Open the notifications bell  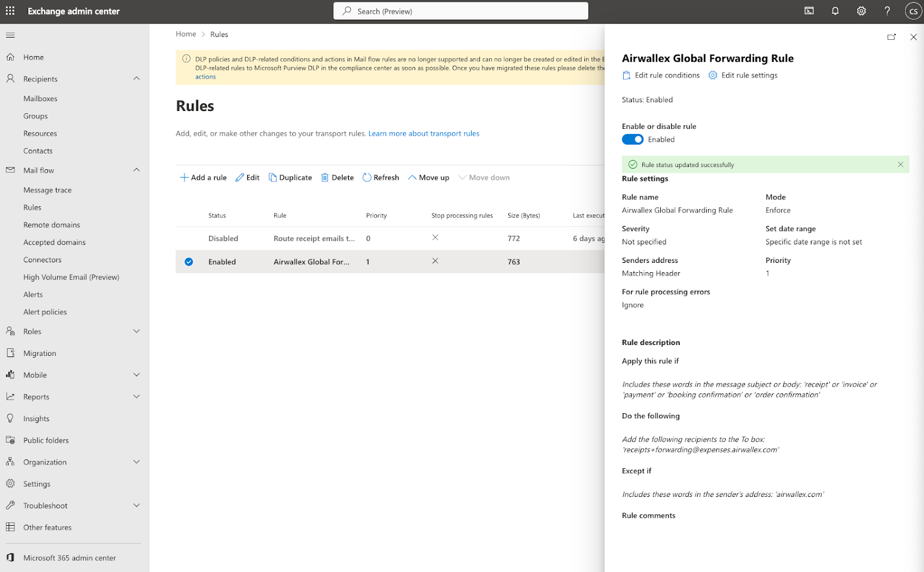pyautogui.click(x=835, y=11)
